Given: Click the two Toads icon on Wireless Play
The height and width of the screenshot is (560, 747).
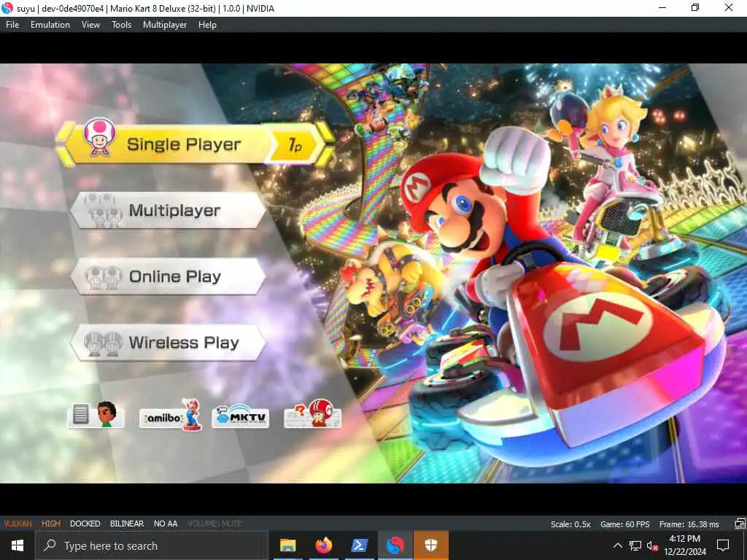Looking at the screenshot, I should click(103, 344).
